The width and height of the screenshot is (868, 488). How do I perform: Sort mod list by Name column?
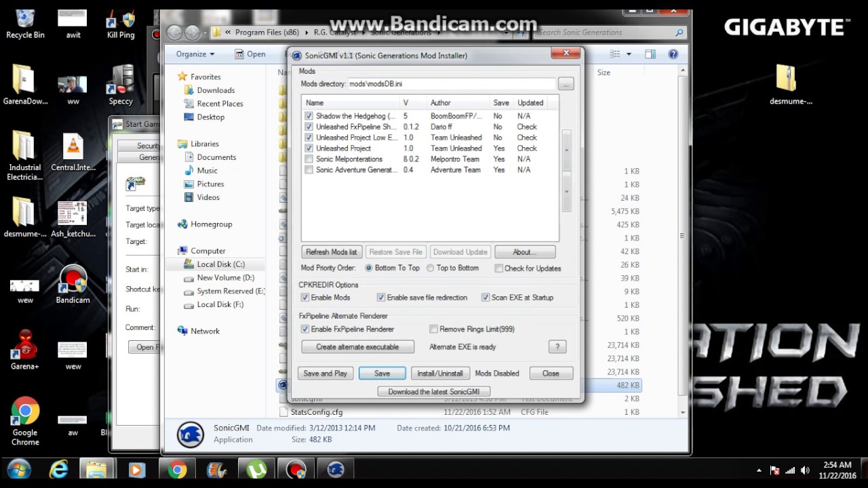coord(351,103)
